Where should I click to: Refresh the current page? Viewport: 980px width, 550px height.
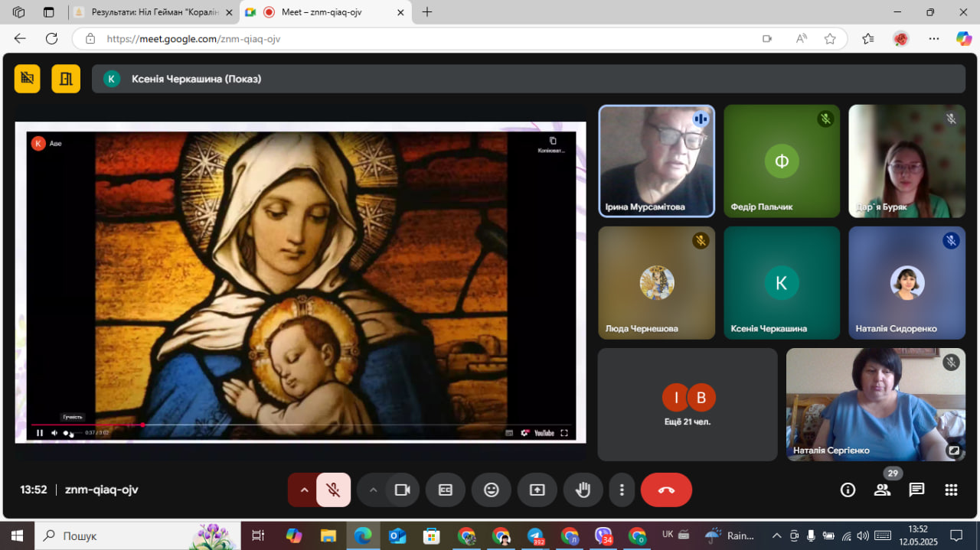51,38
